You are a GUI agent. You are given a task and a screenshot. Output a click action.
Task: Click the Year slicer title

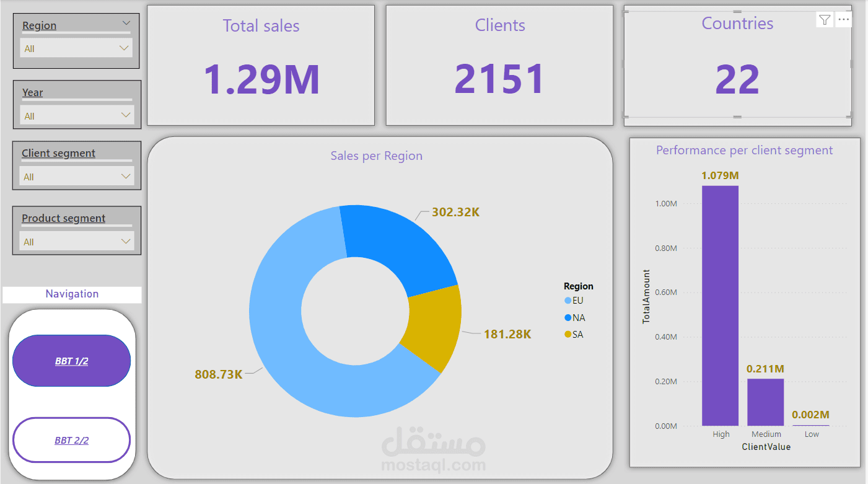(32, 92)
